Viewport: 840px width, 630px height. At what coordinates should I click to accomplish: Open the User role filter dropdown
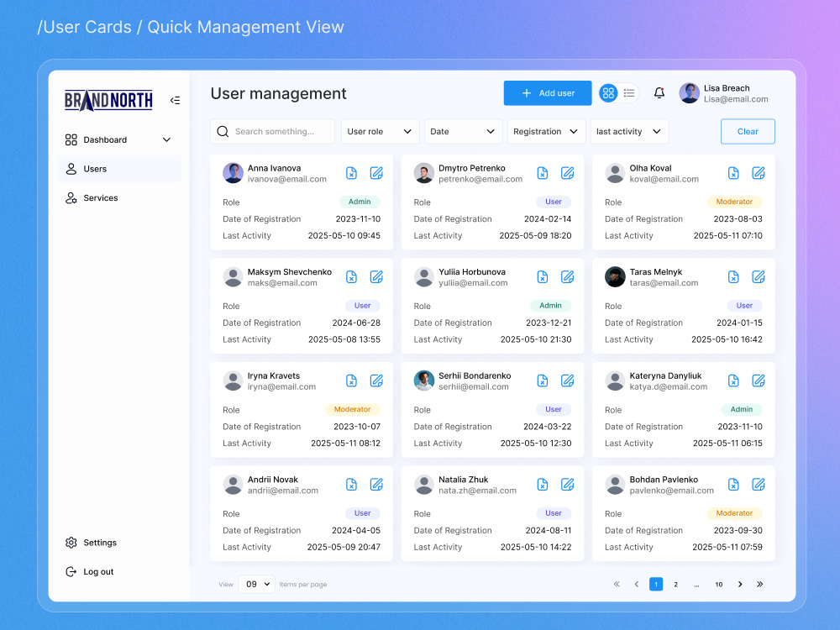pyautogui.click(x=380, y=131)
